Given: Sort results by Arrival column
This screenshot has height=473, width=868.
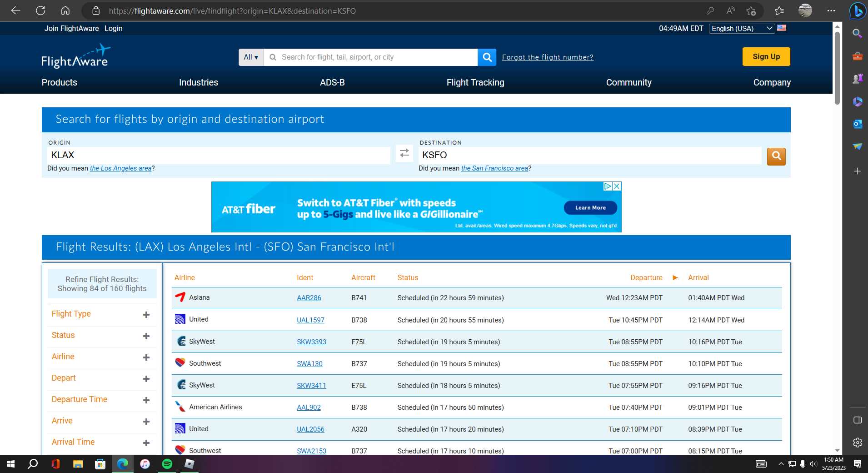Looking at the screenshot, I should (698, 277).
